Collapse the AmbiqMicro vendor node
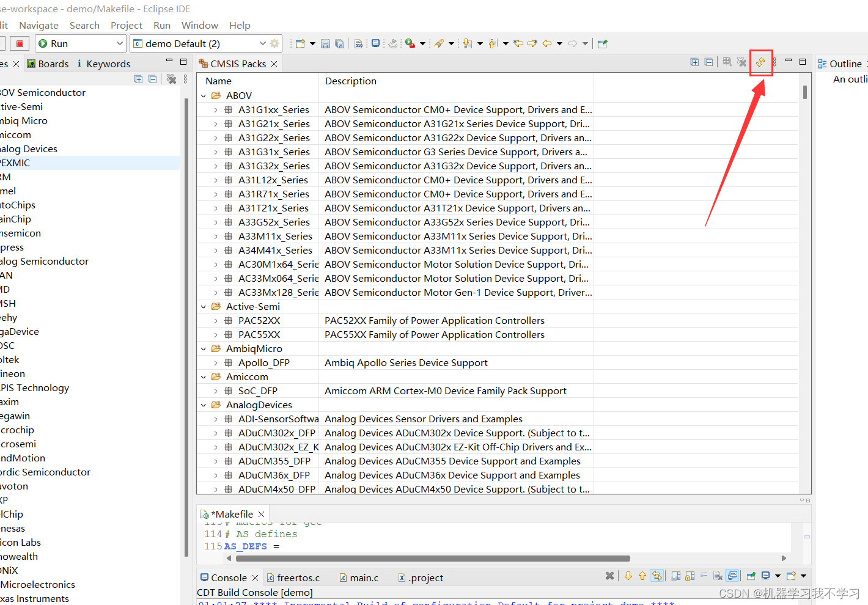This screenshot has width=868, height=605. (x=204, y=349)
